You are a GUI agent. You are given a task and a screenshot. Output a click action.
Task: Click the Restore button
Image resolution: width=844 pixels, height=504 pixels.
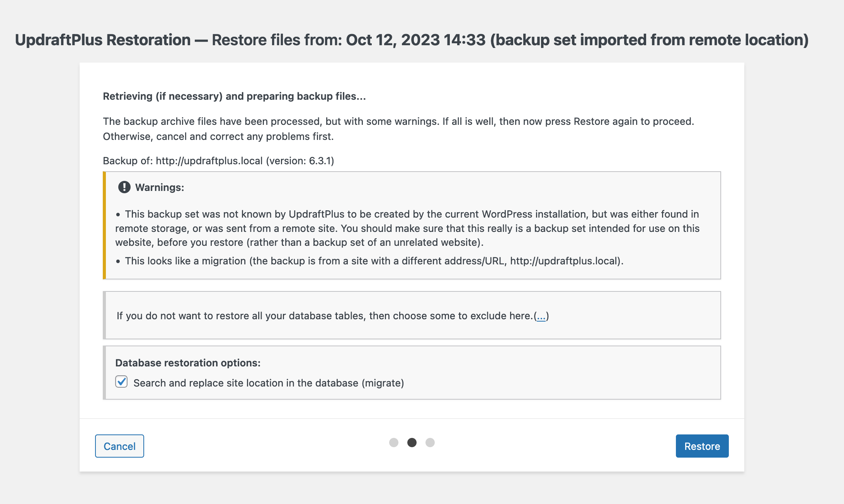(702, 446)
